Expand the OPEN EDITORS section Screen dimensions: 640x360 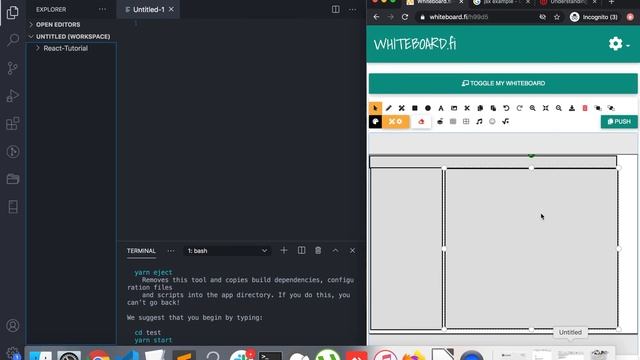pos(57,24)
